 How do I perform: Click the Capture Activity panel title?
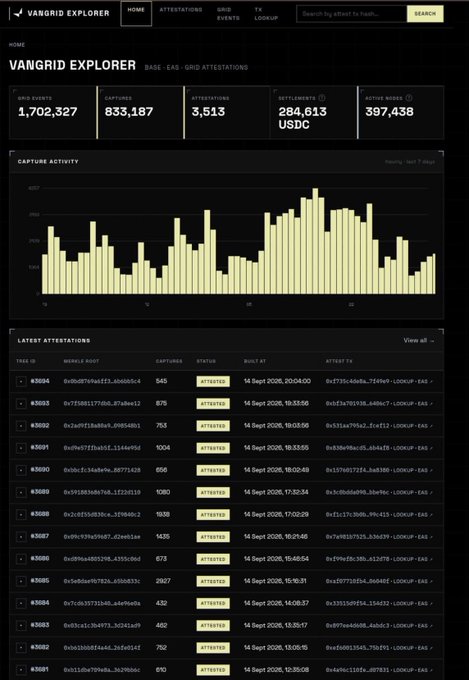[x=48, y=162]
